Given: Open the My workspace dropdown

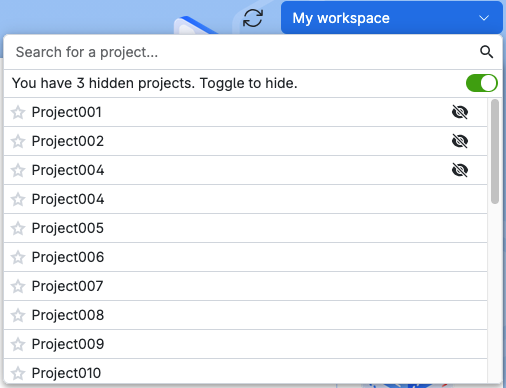Looking at the screenshot, I should coord(392,18).
